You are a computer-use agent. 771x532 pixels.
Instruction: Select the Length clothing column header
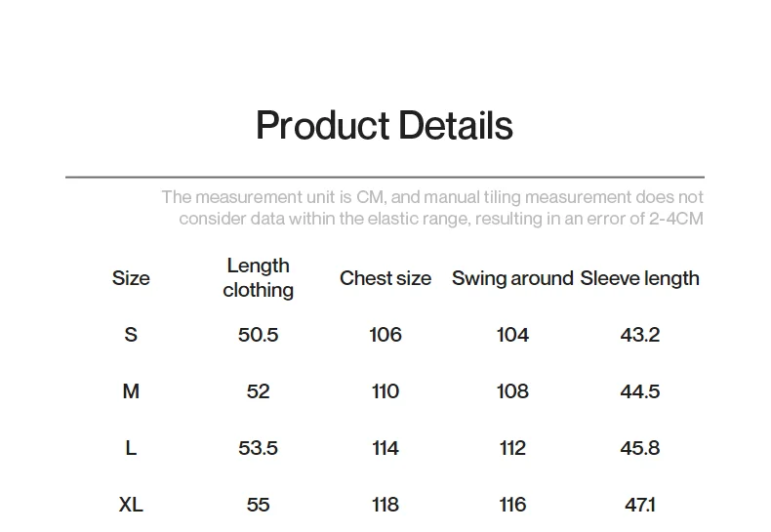point(258,278)
